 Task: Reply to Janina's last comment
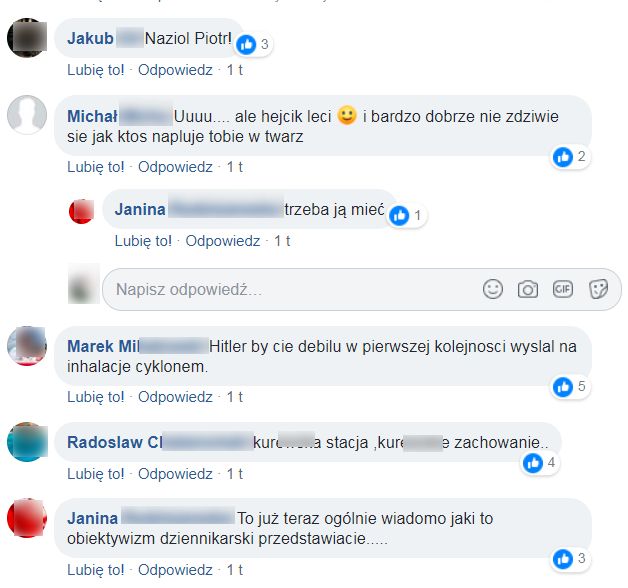point(175,570)
